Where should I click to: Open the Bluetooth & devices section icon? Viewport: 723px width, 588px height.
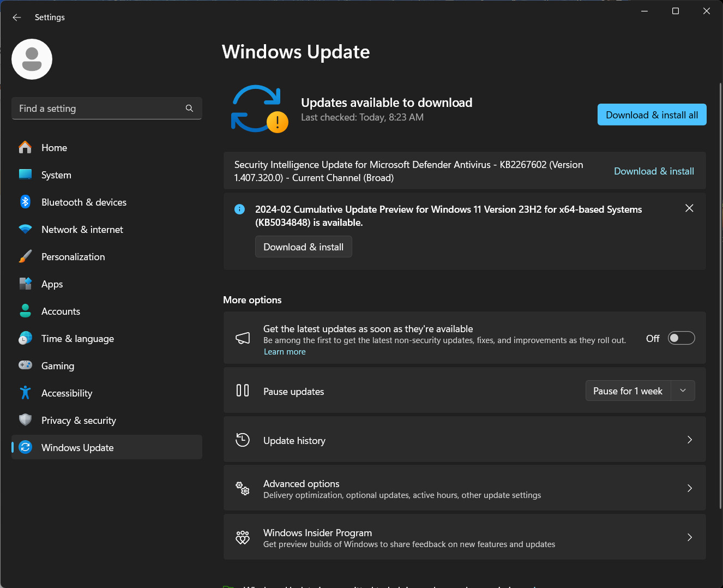click(25, 202)
